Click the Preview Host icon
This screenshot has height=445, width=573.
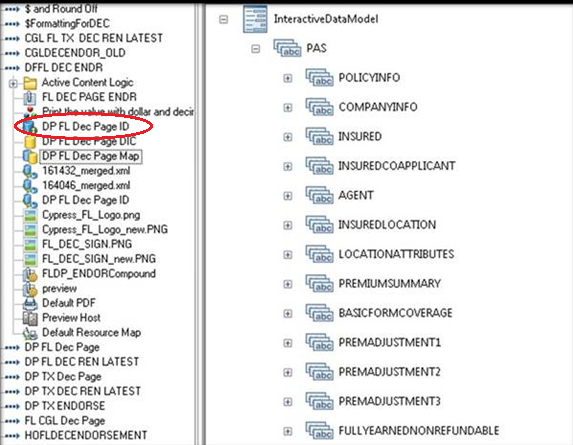point(30,318)
